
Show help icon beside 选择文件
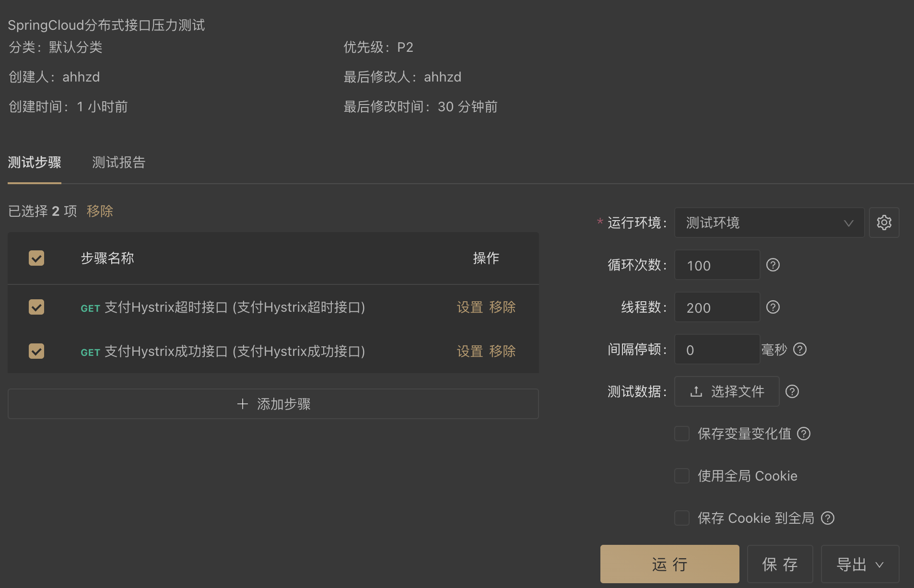[792, 391]
